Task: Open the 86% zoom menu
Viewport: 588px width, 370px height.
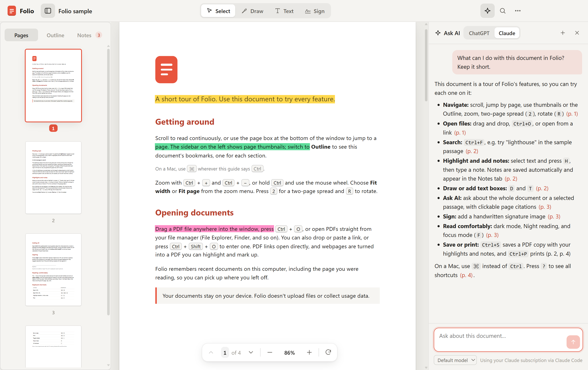Action: pyautogui.click(x=289, y=352)
